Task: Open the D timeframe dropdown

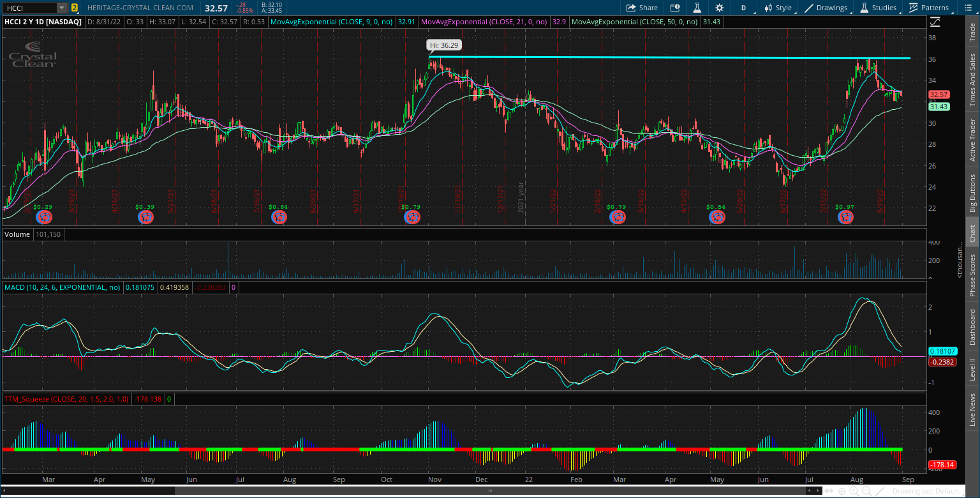Action: [x=745, y=8]
